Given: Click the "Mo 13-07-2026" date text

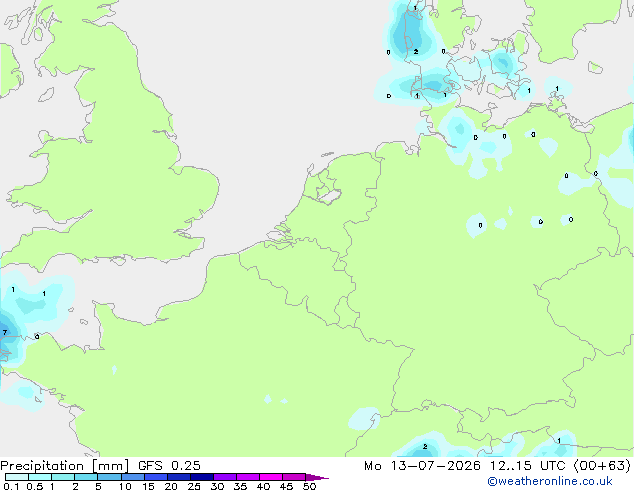Looking at the screenshot, I should click(423, 466).
